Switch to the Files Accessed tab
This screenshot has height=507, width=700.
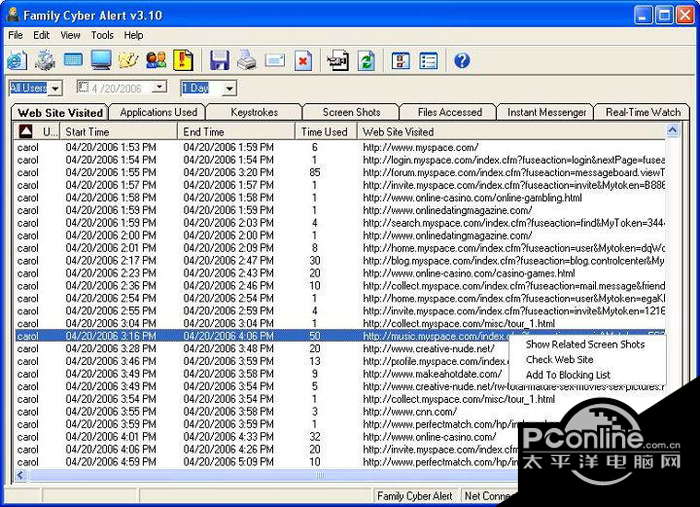(450, 112)
